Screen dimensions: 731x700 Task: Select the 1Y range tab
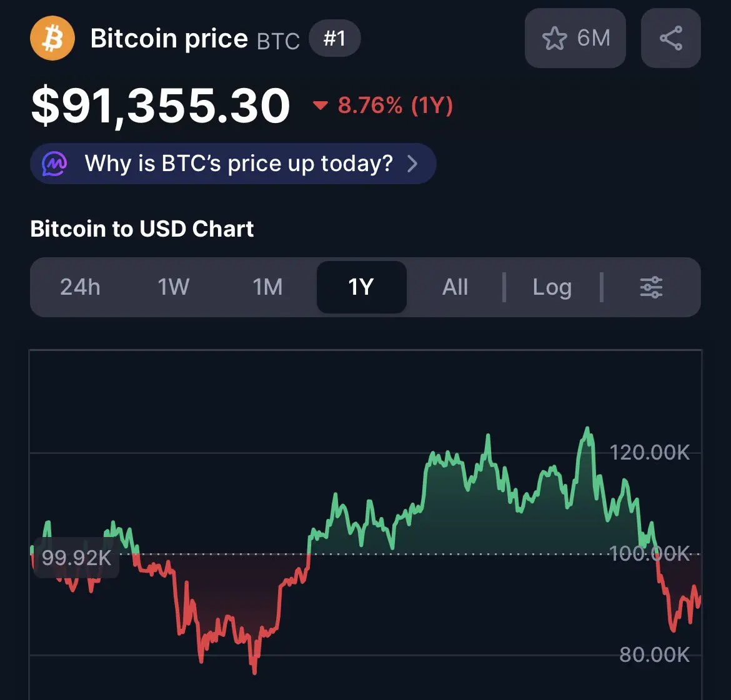361,287
